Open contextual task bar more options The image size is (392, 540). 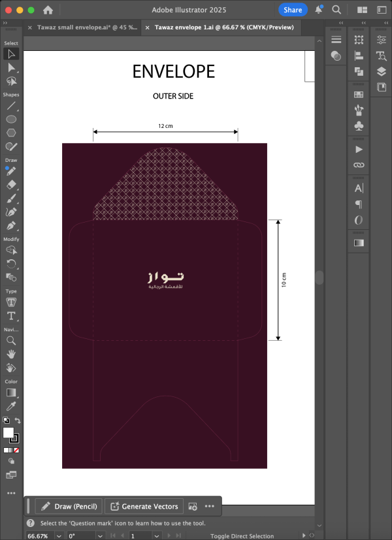click(x=210, y=506)
